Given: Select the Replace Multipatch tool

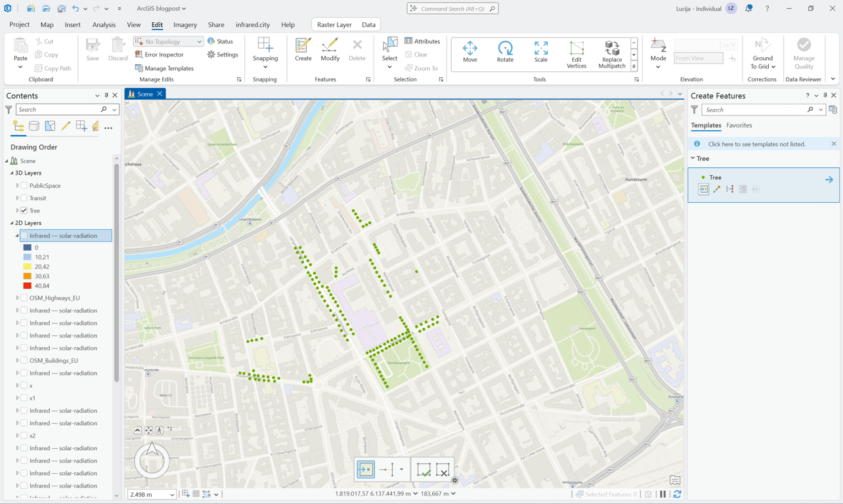Looking at the screenshot, I should click(612, 54).
